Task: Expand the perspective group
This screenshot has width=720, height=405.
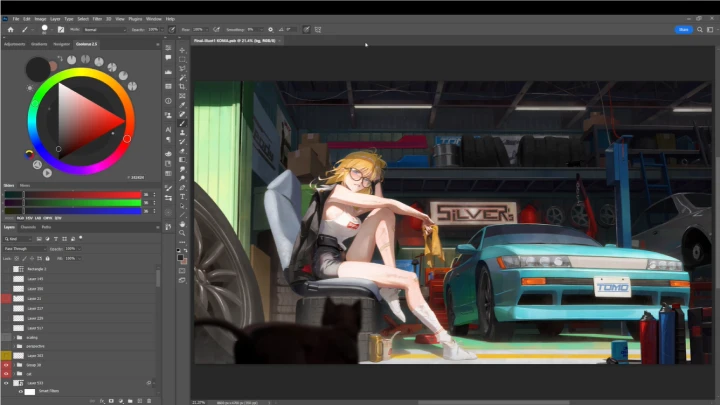Action: (x=14, y=346)
